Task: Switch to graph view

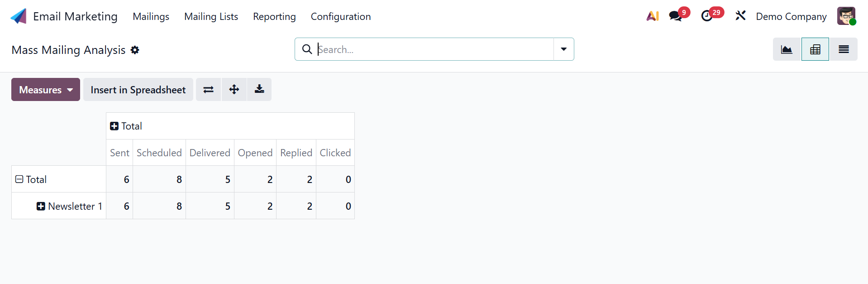Action: [787, 49]
